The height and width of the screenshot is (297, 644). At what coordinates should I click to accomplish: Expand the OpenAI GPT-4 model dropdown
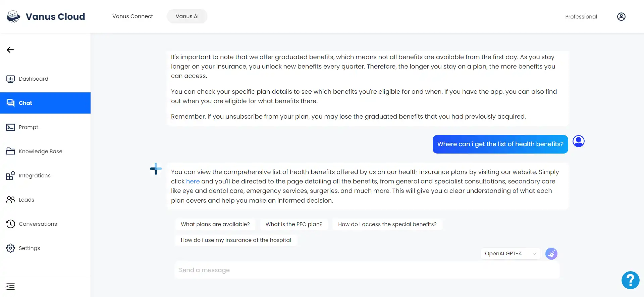(511, 254)
